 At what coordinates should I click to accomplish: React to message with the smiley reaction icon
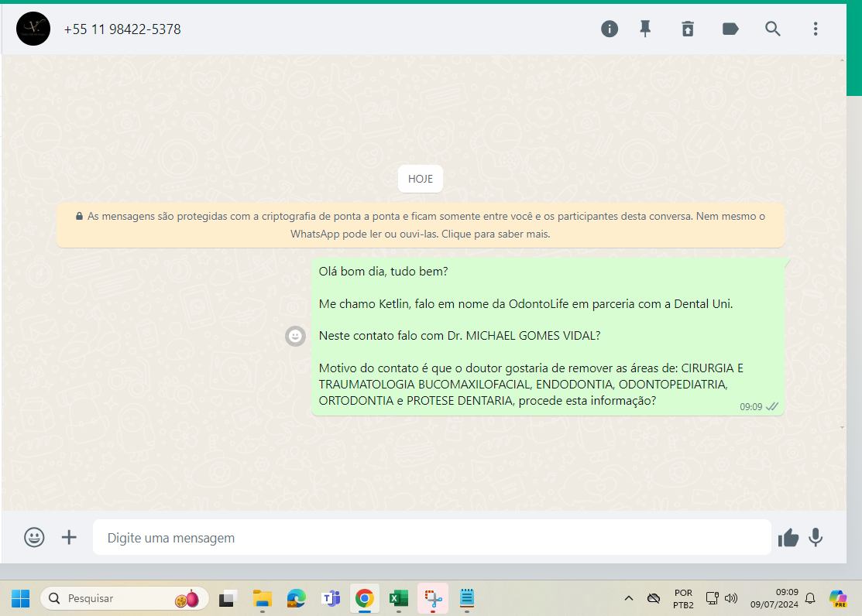pos(295,336)
